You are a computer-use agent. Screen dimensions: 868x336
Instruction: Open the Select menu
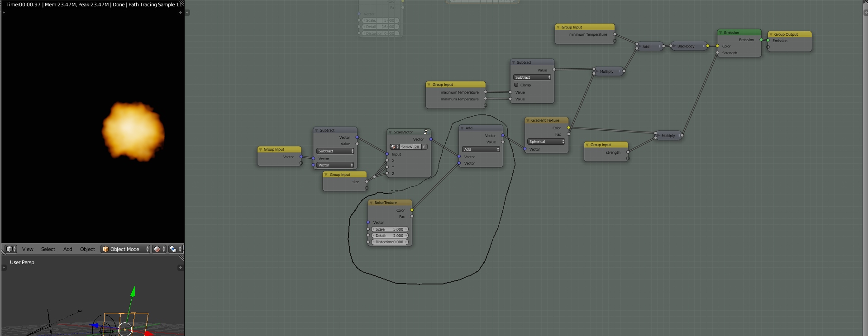pyautogui.click(x=48, y=249)
